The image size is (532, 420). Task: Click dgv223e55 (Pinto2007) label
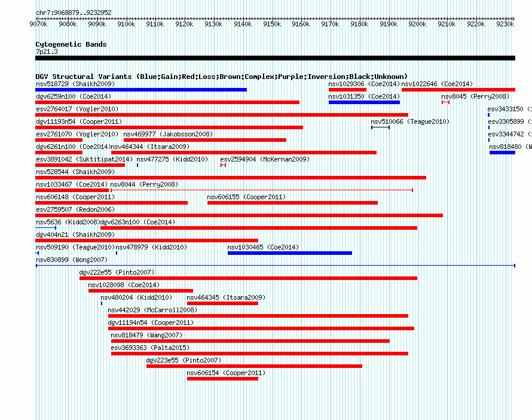pos(184,360)
